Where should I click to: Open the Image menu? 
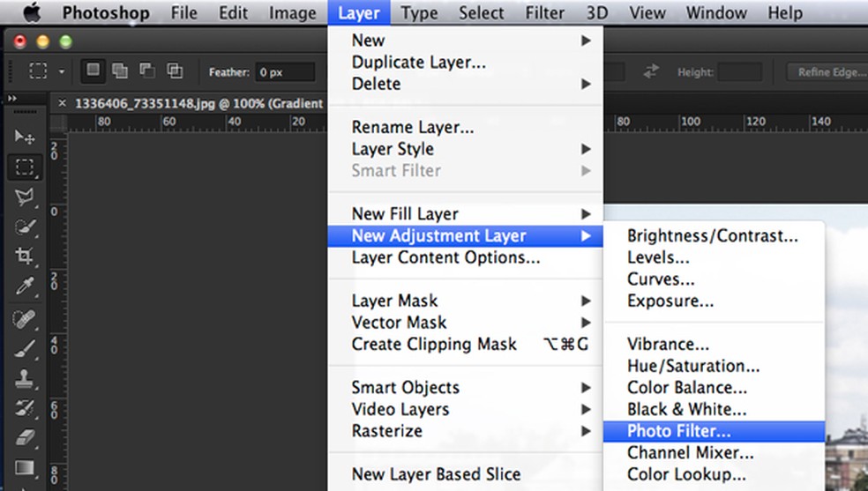tap(292, 12)
